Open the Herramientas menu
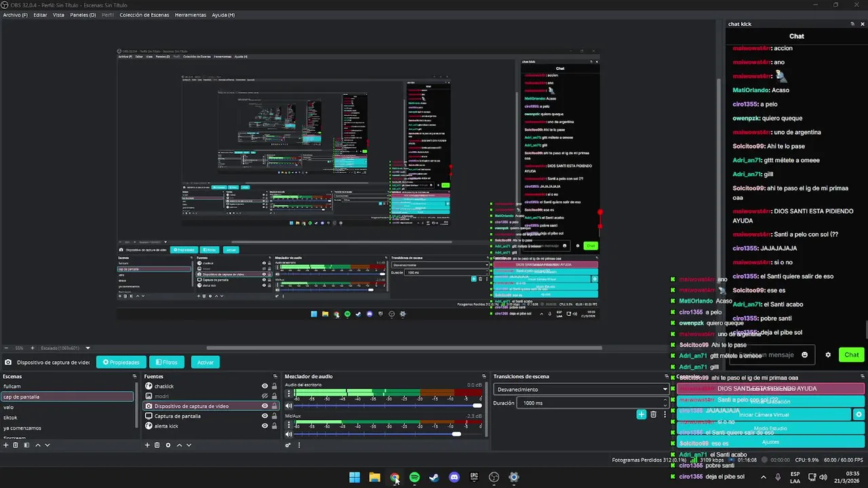This screenshot has height=488, width=868. [x=191, y=15]
